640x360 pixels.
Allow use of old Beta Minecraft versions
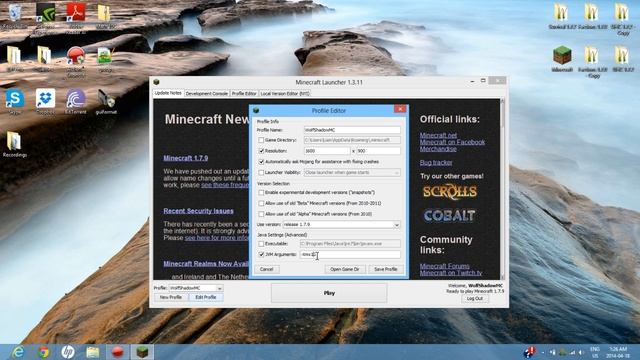coord(261,203)
